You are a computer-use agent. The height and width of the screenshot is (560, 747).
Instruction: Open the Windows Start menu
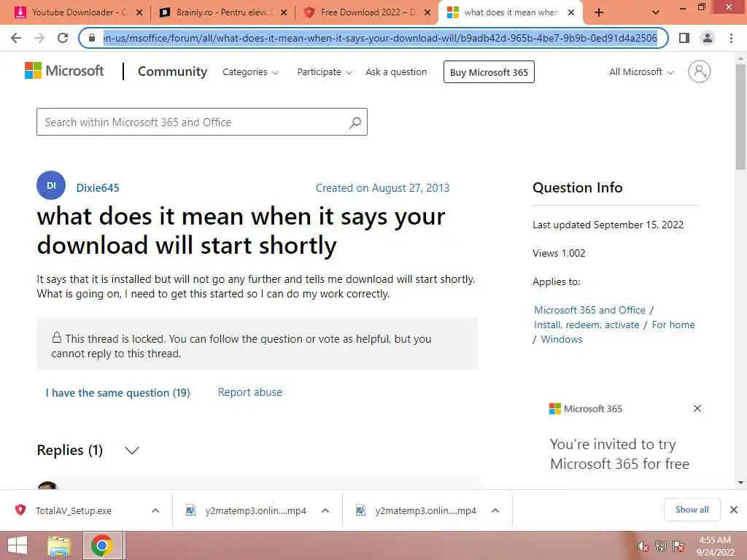point(18,545)
